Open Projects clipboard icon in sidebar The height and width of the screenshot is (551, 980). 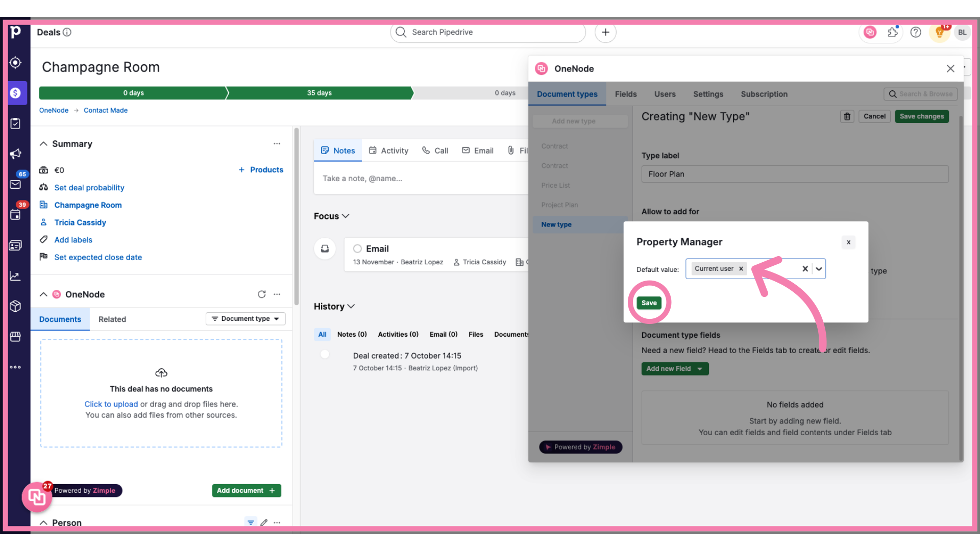tap(15, 123)
